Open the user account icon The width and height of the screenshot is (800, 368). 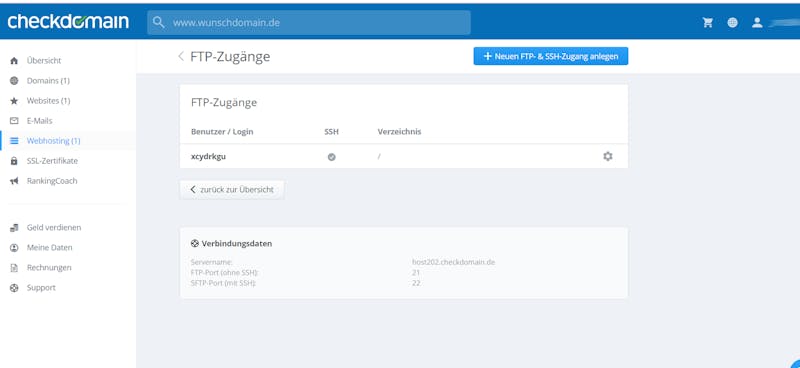click(x=757, y=22)
